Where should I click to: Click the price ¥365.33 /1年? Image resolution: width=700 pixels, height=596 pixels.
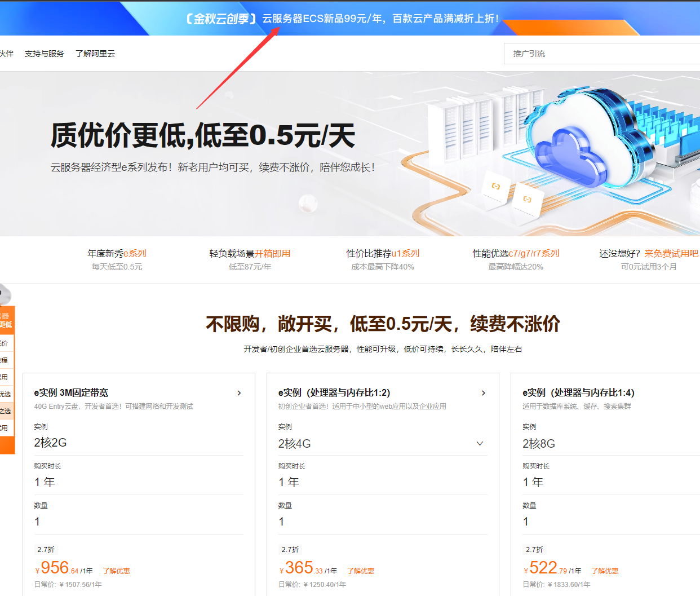tap(308, 568)
